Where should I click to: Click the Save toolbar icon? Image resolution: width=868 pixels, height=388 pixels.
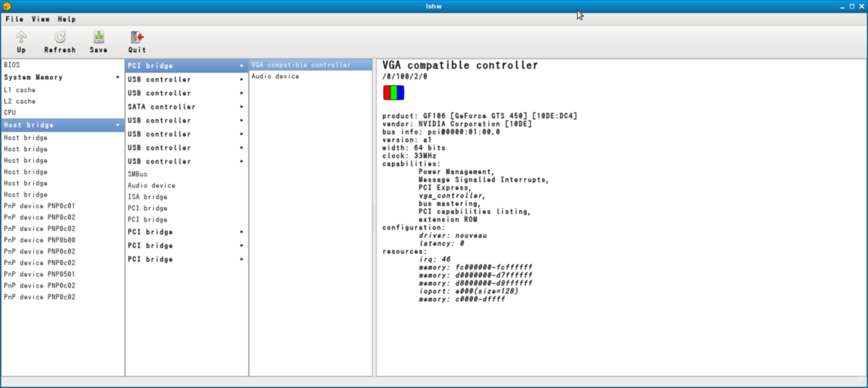98,37
